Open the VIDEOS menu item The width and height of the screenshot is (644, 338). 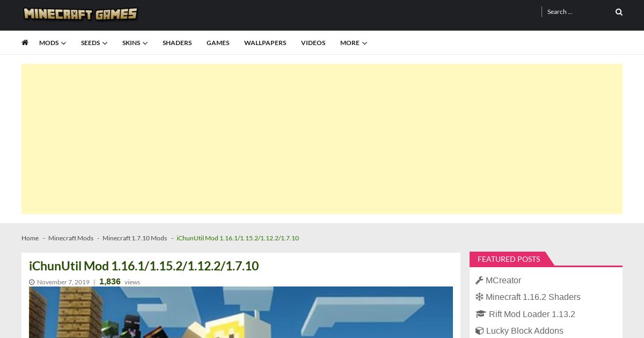pyautogui.click(x=313, y=43)
